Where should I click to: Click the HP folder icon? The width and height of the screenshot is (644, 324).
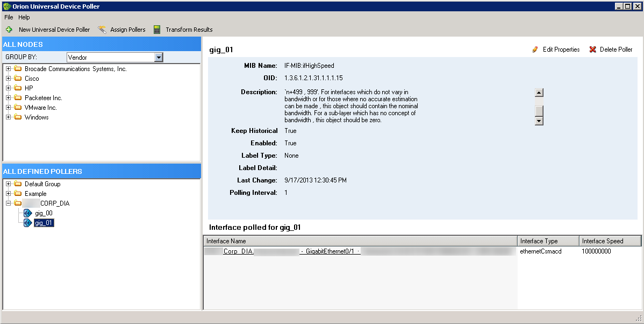point(18,88)
